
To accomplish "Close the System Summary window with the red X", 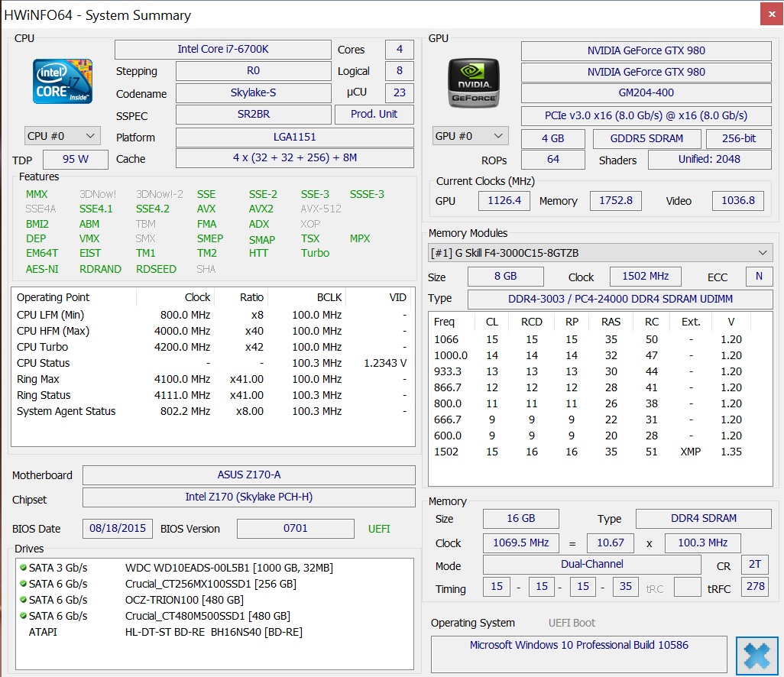I will (772, 14).
